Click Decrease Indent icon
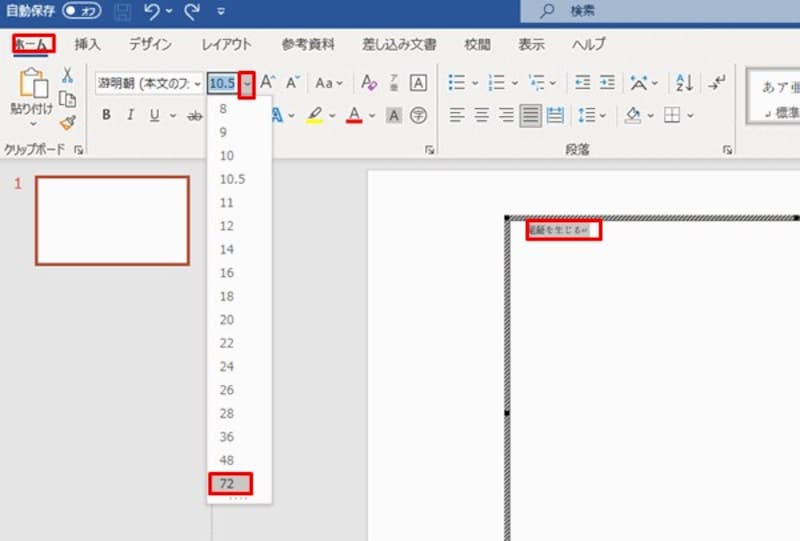Screen dimensions: 800x541 tap(583, 82)
